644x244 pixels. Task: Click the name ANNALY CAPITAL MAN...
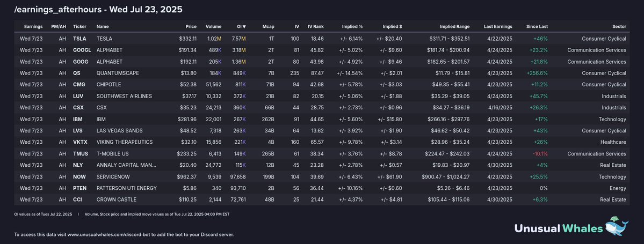pos(127,165)
